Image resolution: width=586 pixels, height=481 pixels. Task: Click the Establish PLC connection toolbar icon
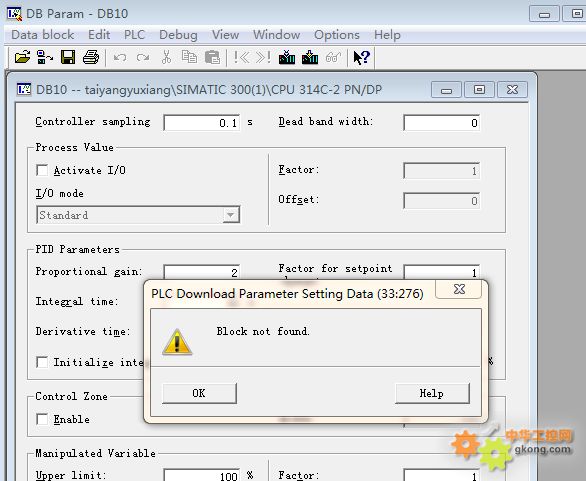[x=45, y=57]
